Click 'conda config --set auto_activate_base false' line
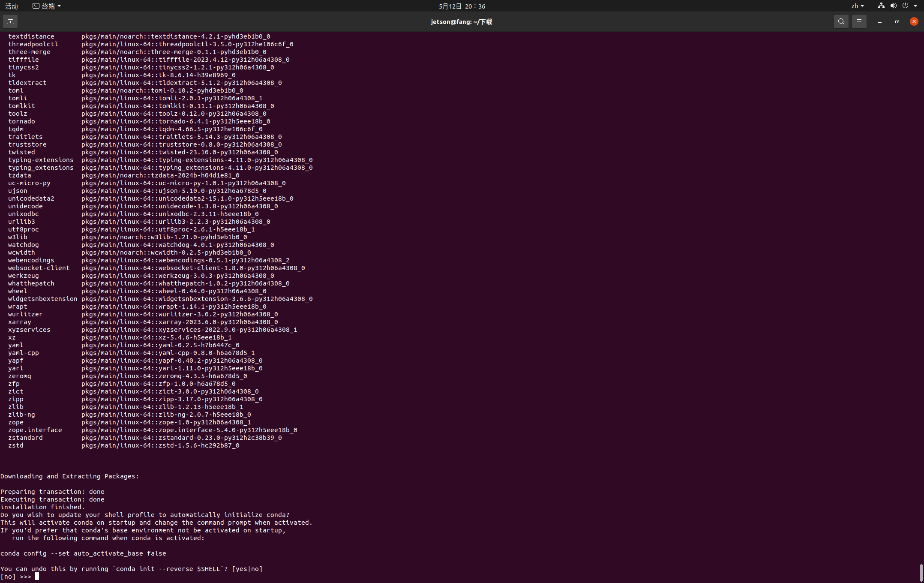 click(83, 553)
